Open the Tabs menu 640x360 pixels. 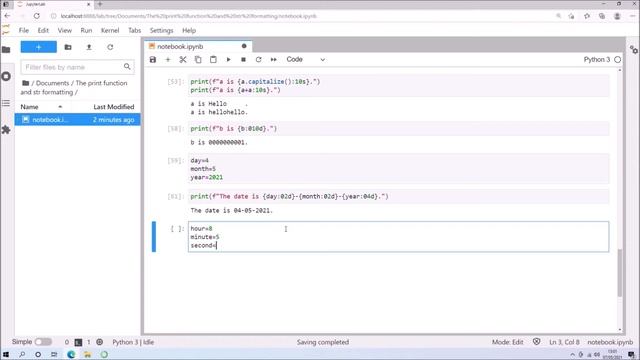point(134,31)
